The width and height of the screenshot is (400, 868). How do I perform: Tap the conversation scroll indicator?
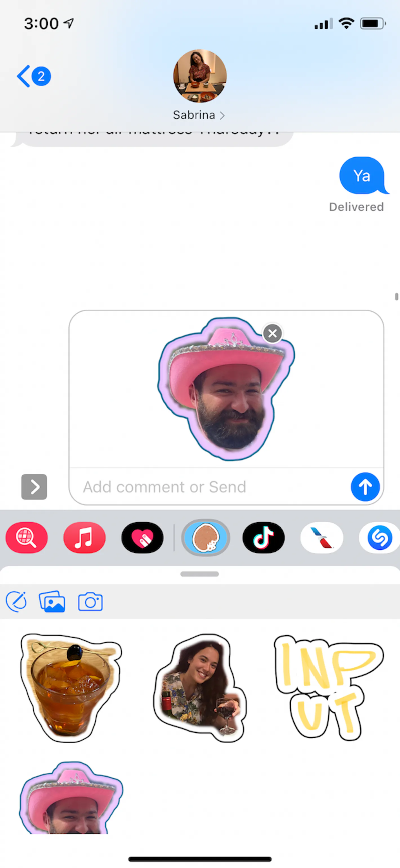[397, 296]
